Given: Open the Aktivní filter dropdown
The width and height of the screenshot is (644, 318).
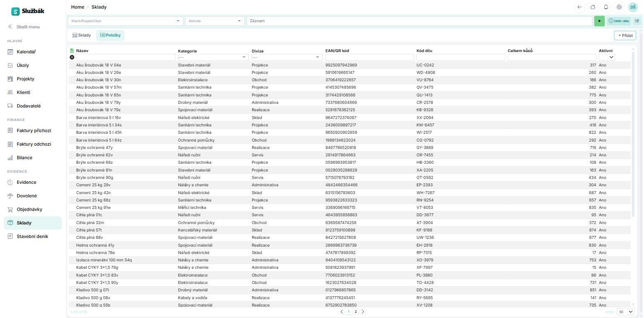Looking at the screenshot, I should [607, 57].
